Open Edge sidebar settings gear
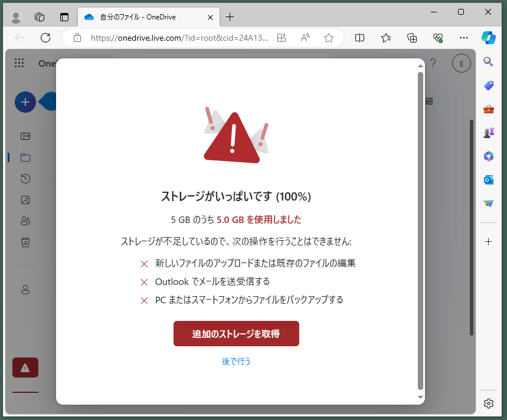 tap(488, 403)
